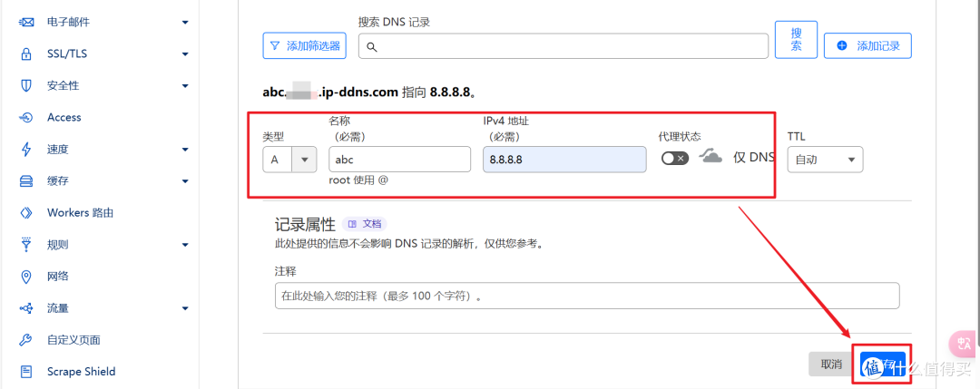980x389 pixels.
Task: Expand the 安全性 sidebar section arrow
Action: point(185,86)
